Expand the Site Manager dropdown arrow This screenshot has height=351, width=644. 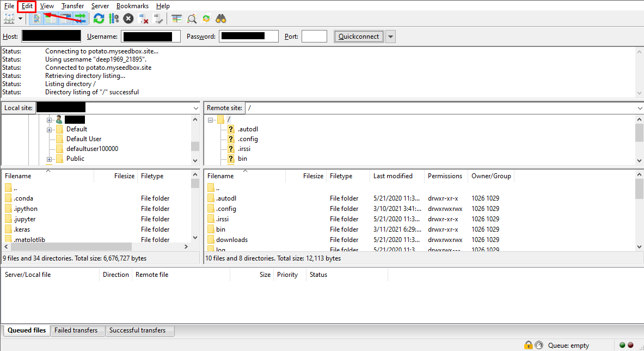(x=20, y=18)
